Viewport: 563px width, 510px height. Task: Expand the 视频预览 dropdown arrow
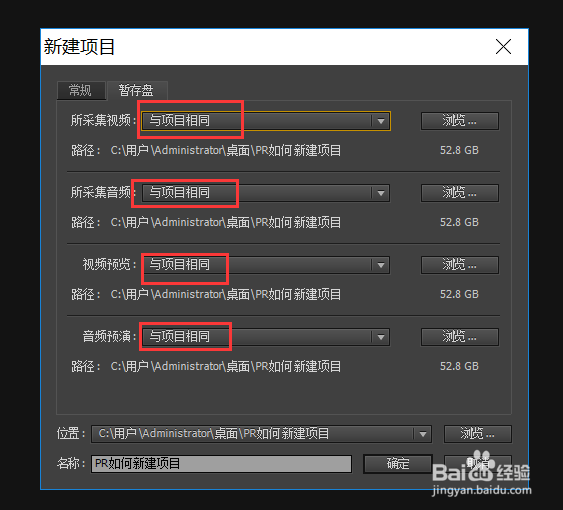381,265
